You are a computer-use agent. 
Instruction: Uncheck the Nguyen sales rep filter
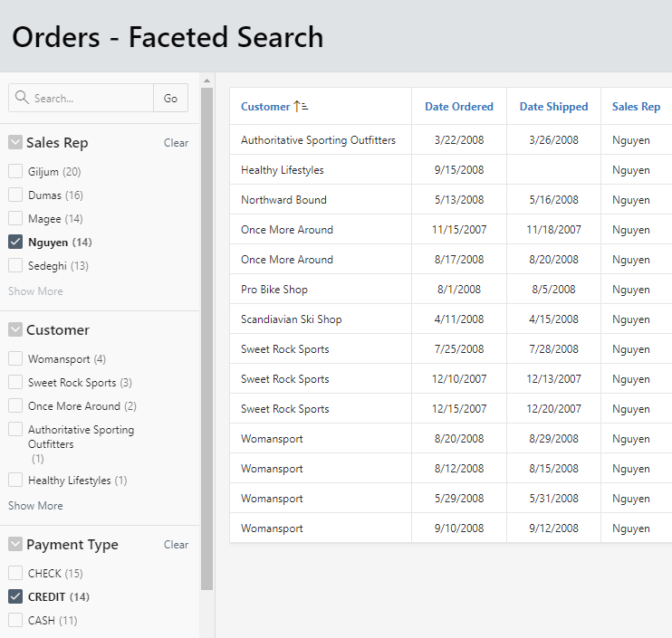[15, 243]
